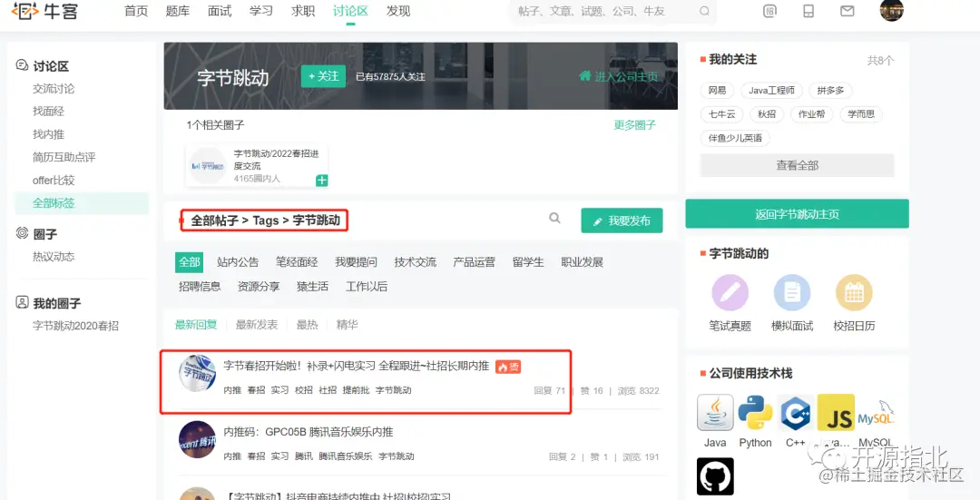Select the 站内公告 category
Screen dimensions: 980x500
tap(238, 262)
